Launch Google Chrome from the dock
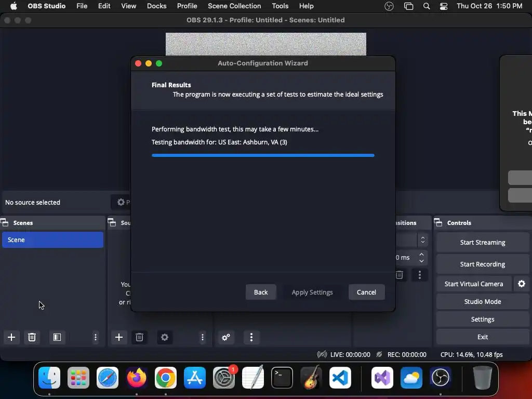The width and height of the screenshot is (532, 399). (166, 378)
